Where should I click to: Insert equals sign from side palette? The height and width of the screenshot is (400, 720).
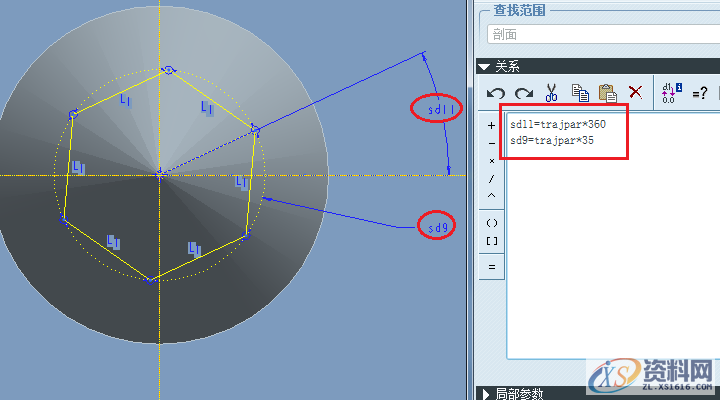pos(491,268)
